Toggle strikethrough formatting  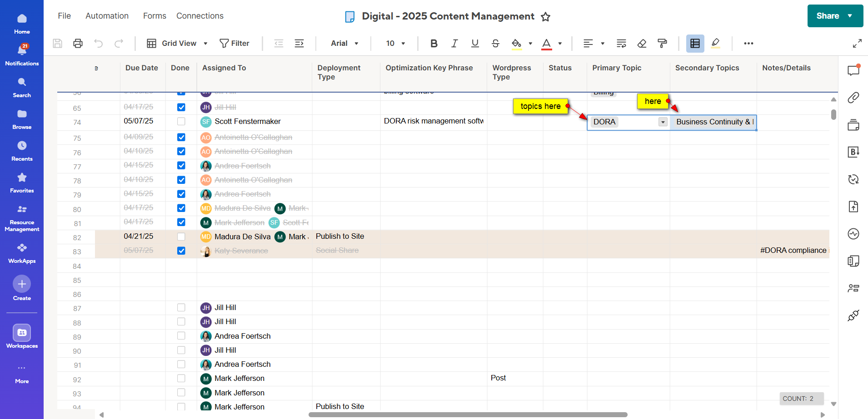click(x=495, y=43)
